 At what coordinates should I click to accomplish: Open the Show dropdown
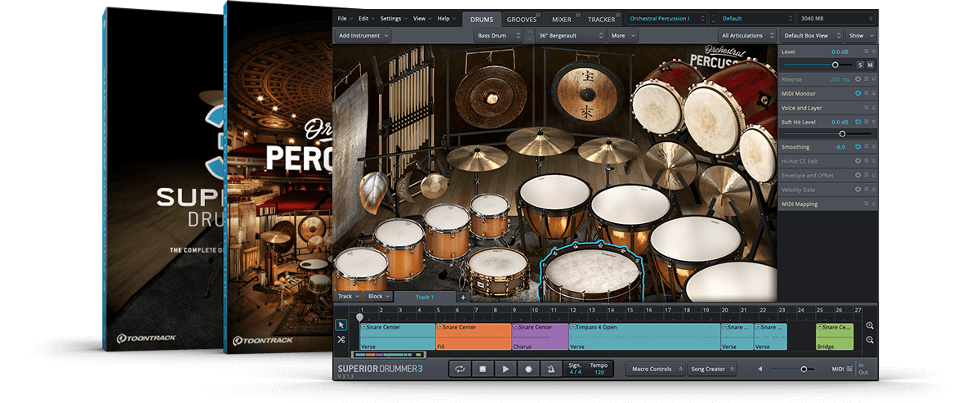click(861, 35)
